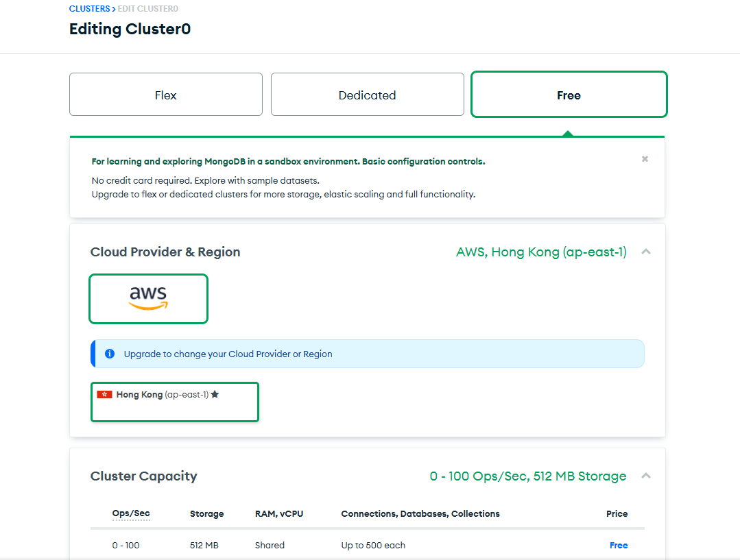Click the EDIT CLUSTER0 breadcrumb
The image size is (740, 560).
[147, 8]
